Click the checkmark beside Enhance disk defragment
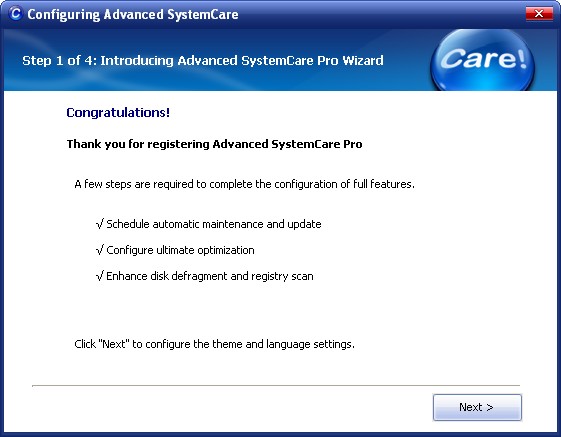Viewport: 561px width, 437px height. point(99,276)
